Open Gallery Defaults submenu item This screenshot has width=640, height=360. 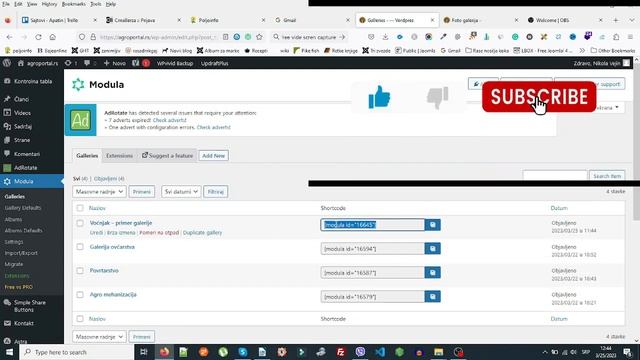(x=23, y=208)
